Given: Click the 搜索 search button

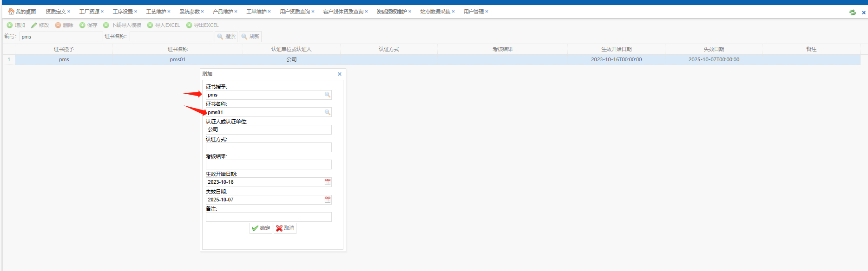Looking at the screenshot, I should point(226,36).
